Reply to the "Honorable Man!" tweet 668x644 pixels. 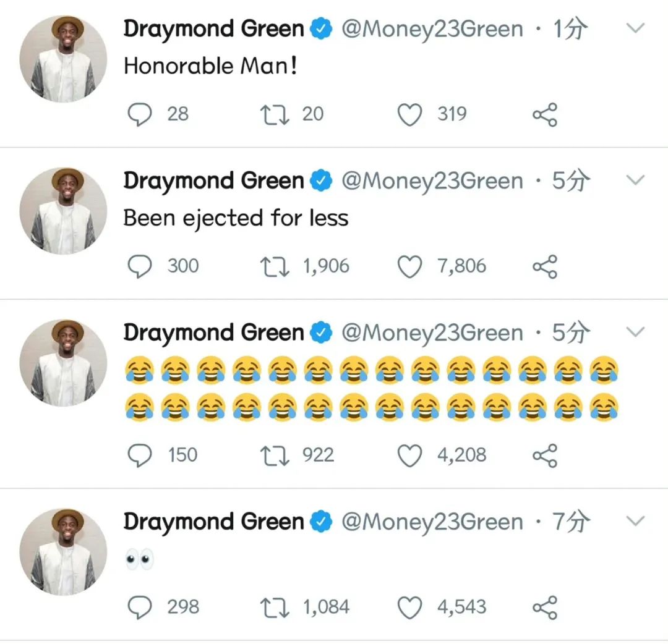(x=140, y=114)
